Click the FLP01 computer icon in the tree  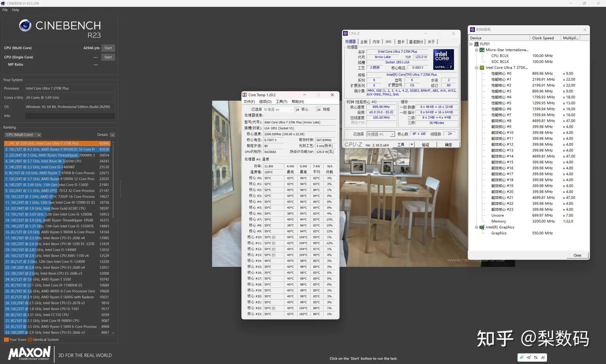tap(476, 44)
